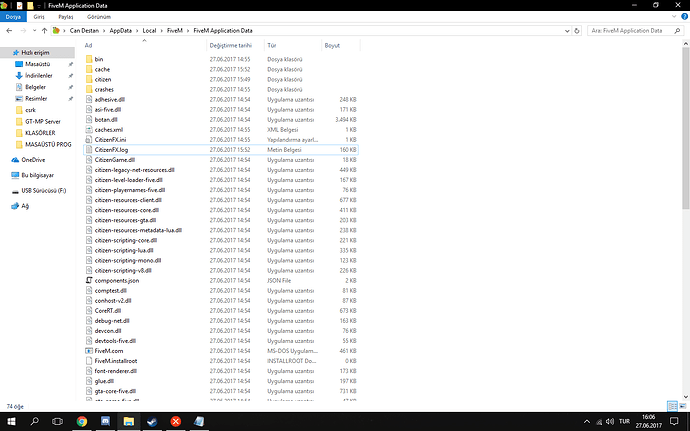
Task: Select the bin folder icon
Action: point(89,59)
